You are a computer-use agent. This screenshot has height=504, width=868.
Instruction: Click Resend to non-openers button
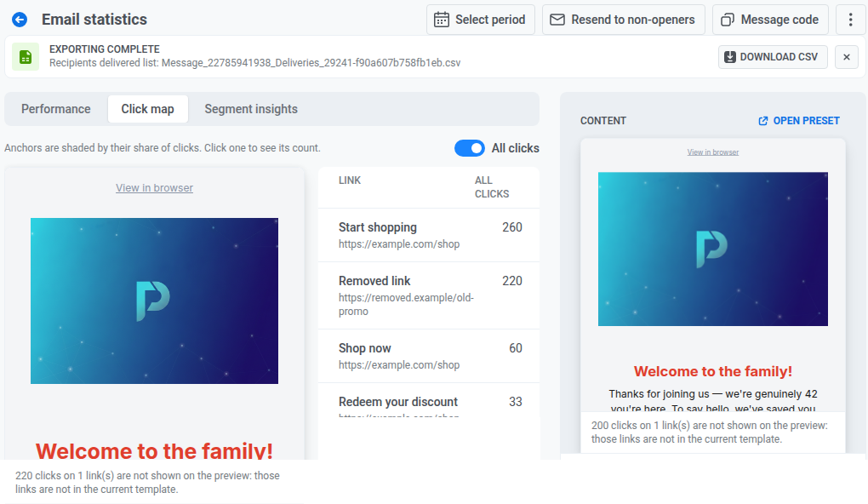[x=623, y=20]
